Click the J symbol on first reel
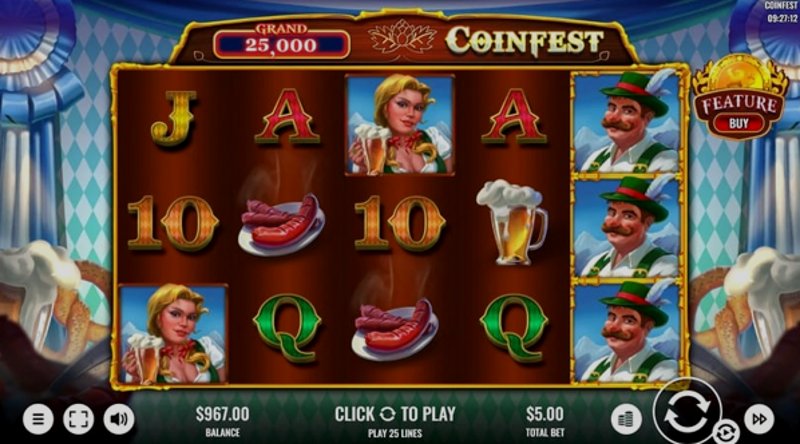This screenshot has width=800, height=444. [174, 118]
